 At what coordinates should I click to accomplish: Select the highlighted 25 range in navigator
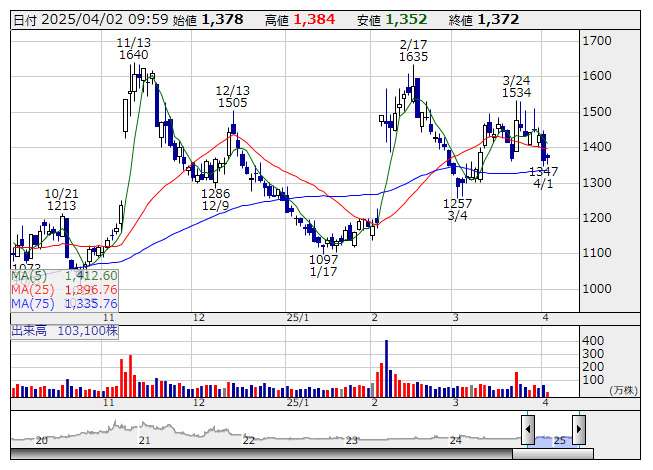(x=553, y=441)
